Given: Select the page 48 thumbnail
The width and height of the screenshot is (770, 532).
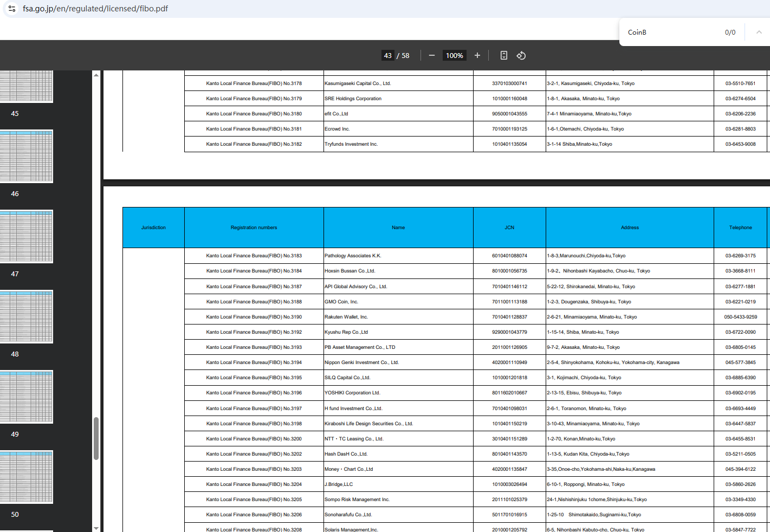Looking at the screenshot, I should 27,317.
